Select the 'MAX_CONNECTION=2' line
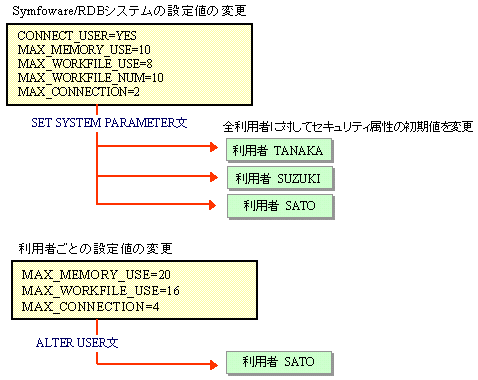This screenshot has width=478, height=380. click(79, 92)
